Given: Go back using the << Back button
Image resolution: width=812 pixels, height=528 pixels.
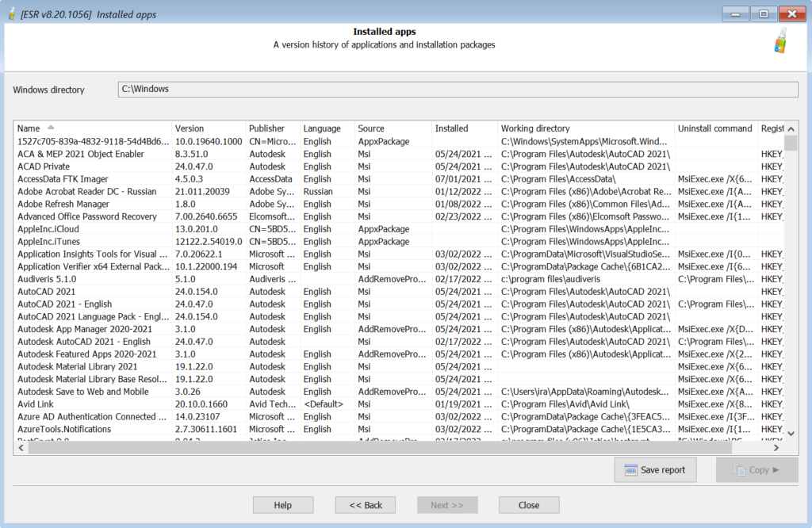Looking at the screenshot, I should (365, 504).
